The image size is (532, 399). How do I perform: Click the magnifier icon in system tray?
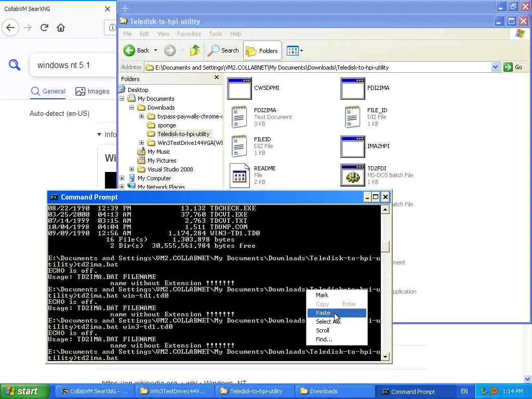[x=494, y=392]
